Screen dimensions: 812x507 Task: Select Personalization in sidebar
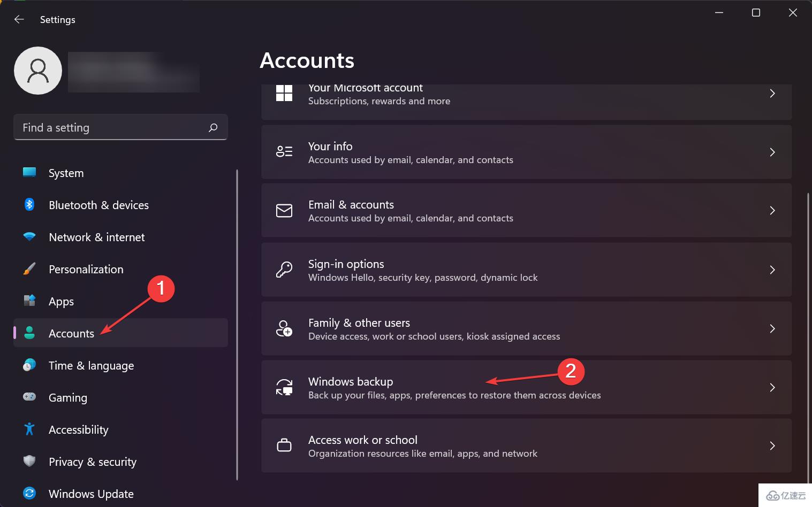pos(120,269)
